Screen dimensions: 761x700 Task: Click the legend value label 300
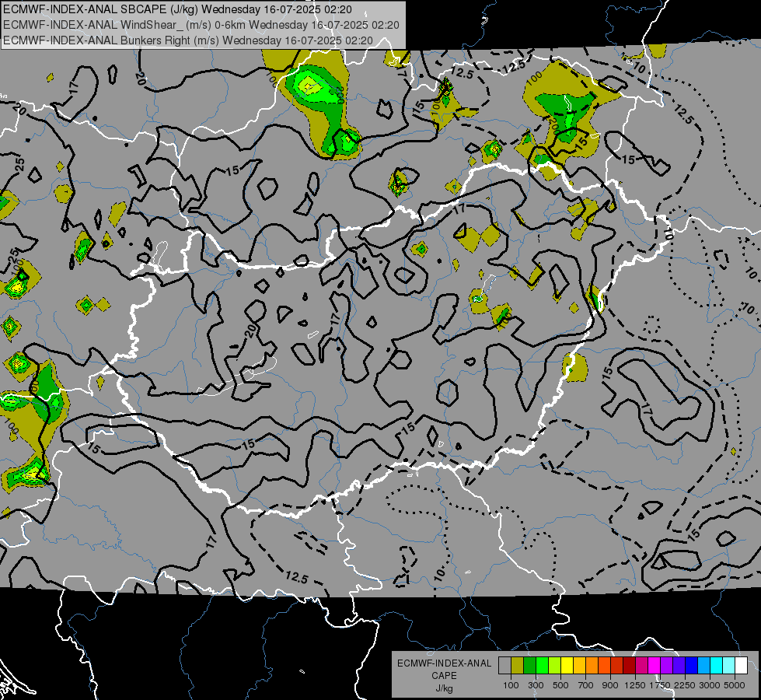(x=536, y=686)
